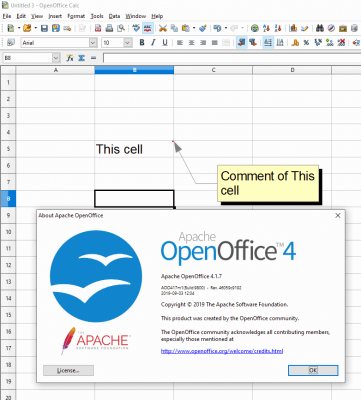Viewport: 361px width, 400px height.
Task: Save the spreadsheet with the Save icon
Action: click(44, 28)
